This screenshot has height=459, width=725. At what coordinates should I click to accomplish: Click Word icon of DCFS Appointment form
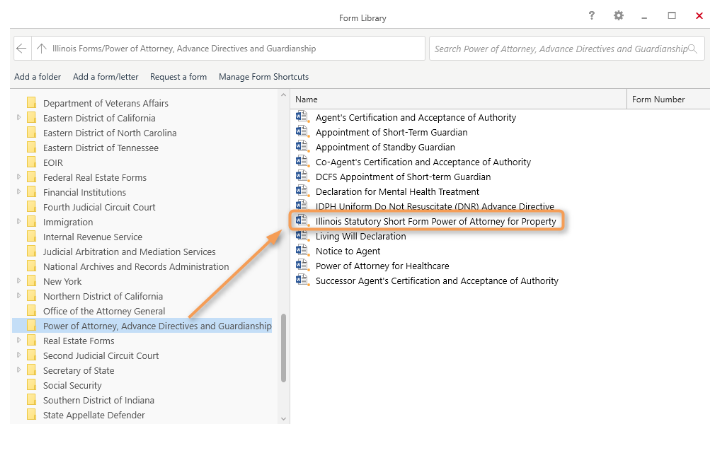coord(302,176)
